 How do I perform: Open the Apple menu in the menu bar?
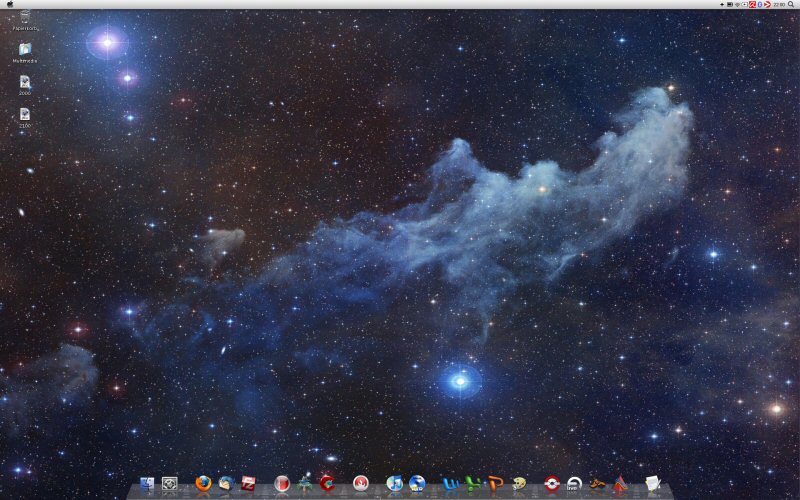[9, 5]
